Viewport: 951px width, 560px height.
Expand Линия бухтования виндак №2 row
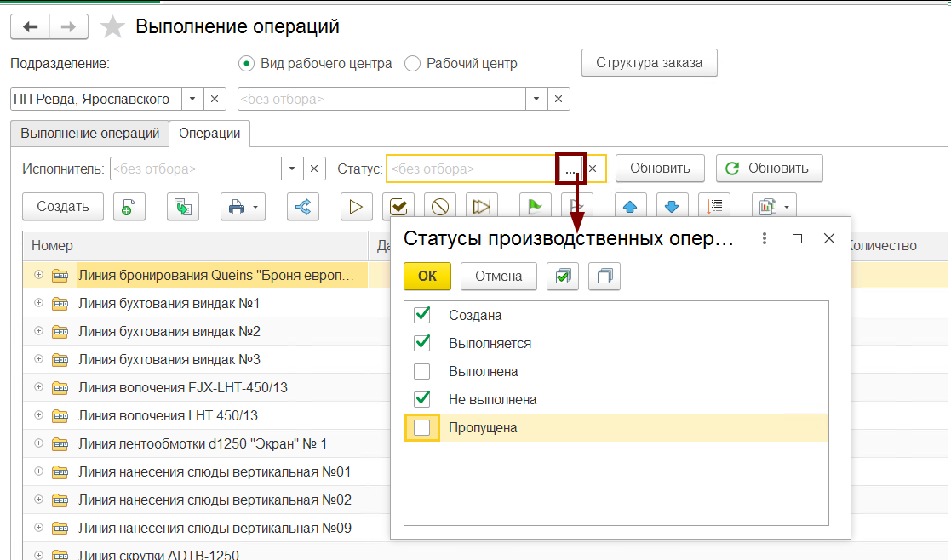(x=39, y=331)
